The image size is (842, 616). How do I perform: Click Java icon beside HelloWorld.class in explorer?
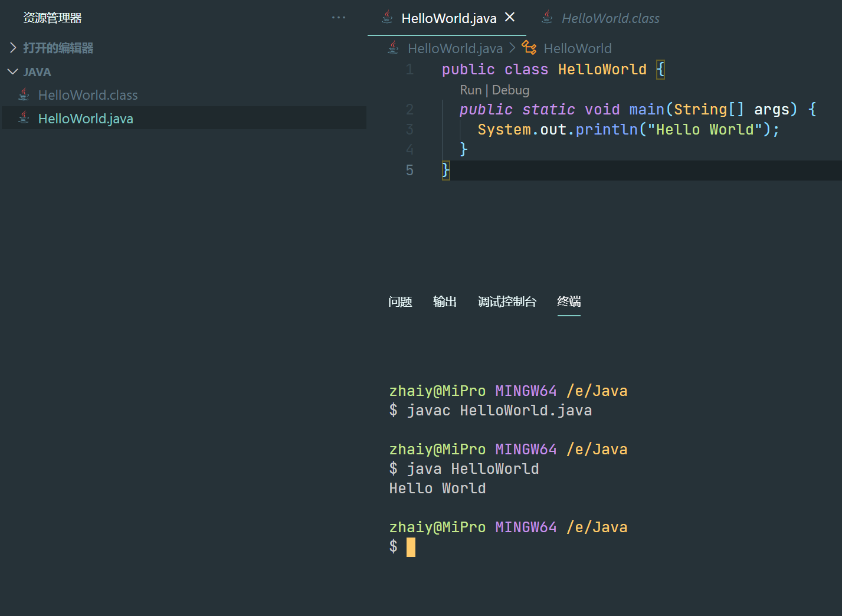[x=24, y=94]
